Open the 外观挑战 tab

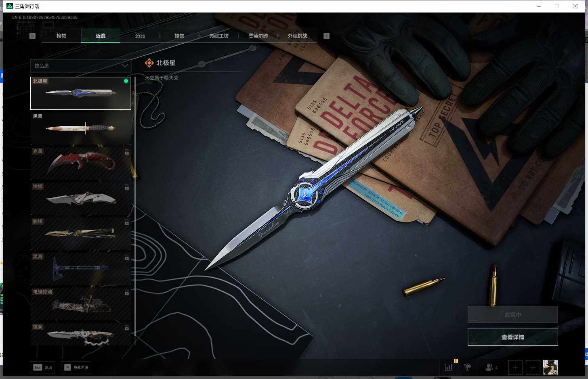[x=298, y=36]
